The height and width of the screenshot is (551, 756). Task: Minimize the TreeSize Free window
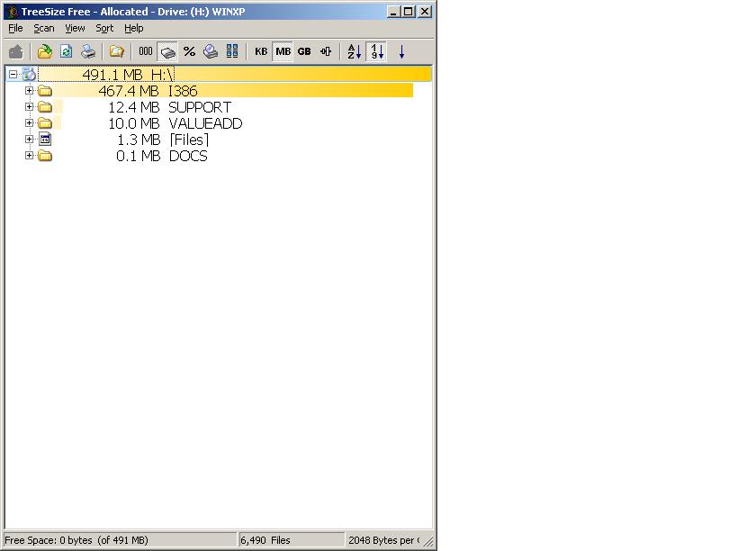[x=394, y=12]
